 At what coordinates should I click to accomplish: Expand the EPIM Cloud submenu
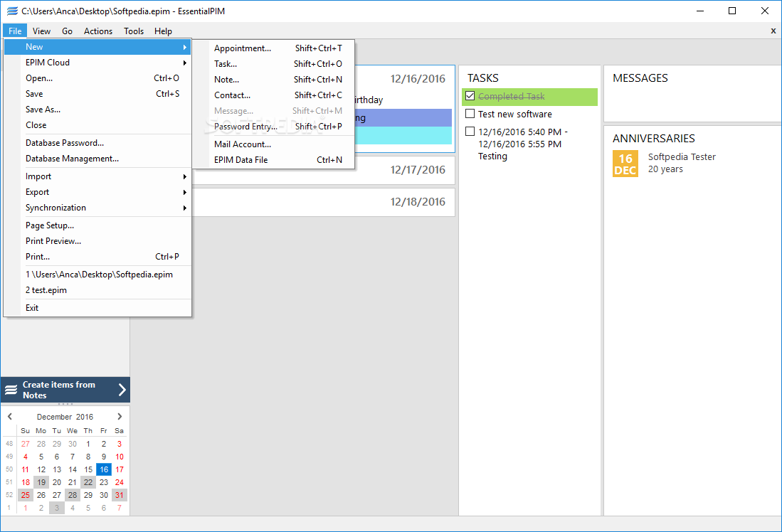97,63
